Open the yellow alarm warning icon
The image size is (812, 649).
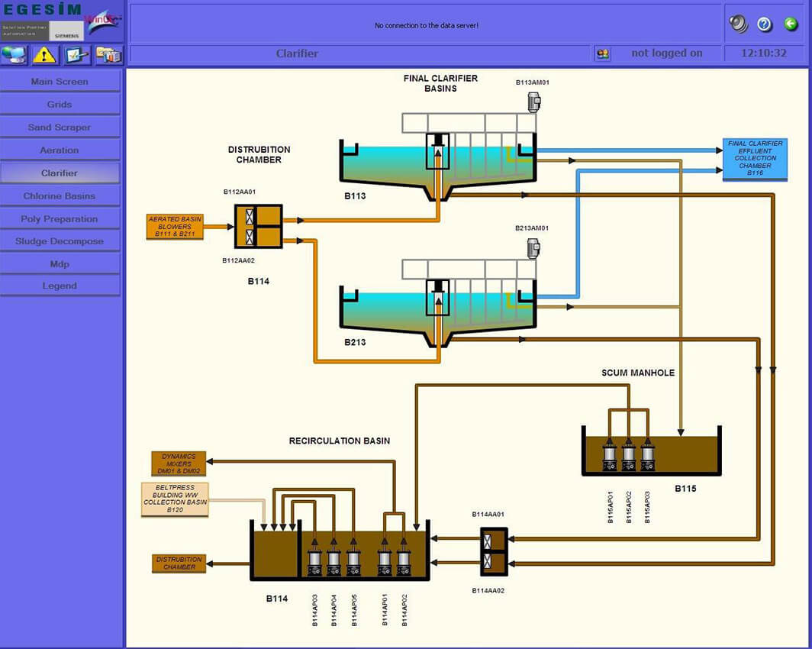click(45, 54)
